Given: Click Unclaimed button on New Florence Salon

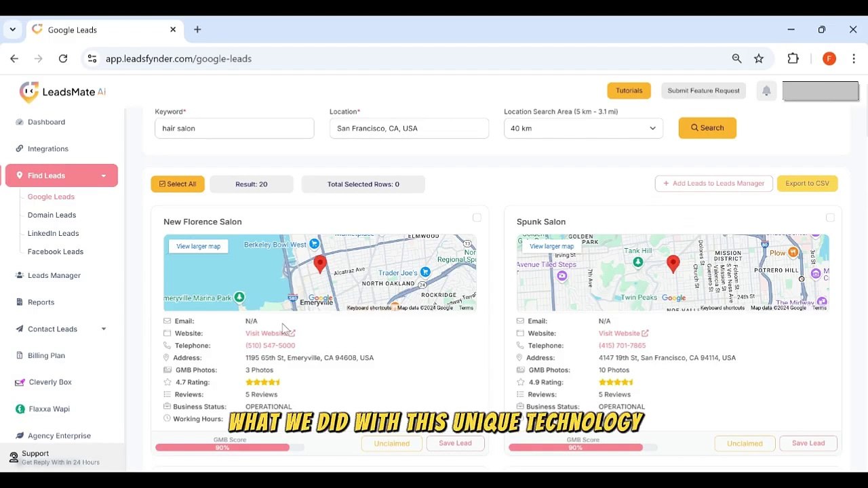Looking at the screenshot, I should point(391,443).
